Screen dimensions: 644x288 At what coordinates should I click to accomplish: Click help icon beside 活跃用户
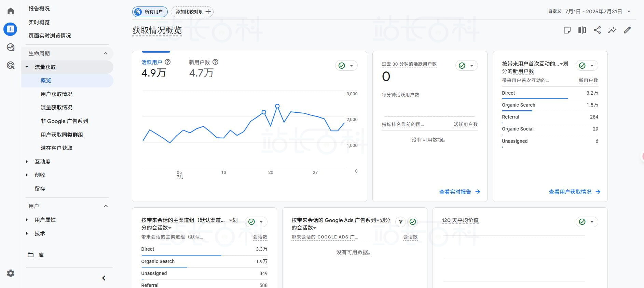(168, 62)
